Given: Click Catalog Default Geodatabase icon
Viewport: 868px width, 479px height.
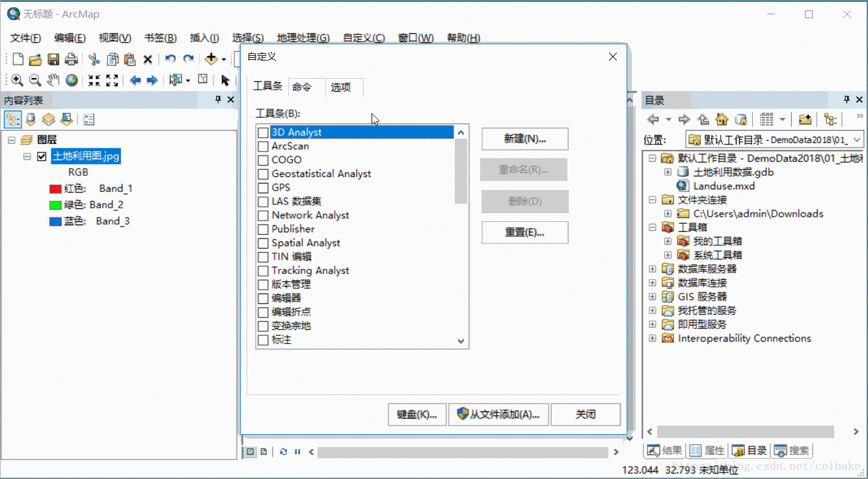Looking at the screenshot, I should 740,119.
